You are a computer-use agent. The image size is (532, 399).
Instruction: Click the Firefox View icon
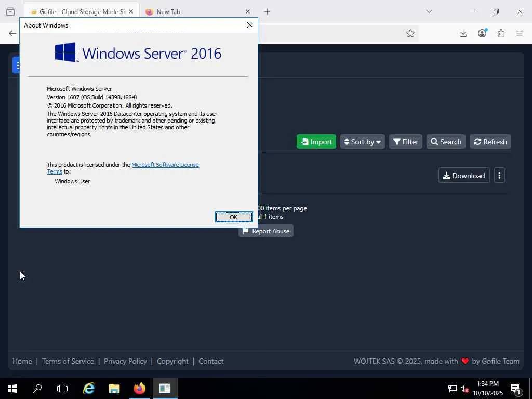tap(10, 11)
